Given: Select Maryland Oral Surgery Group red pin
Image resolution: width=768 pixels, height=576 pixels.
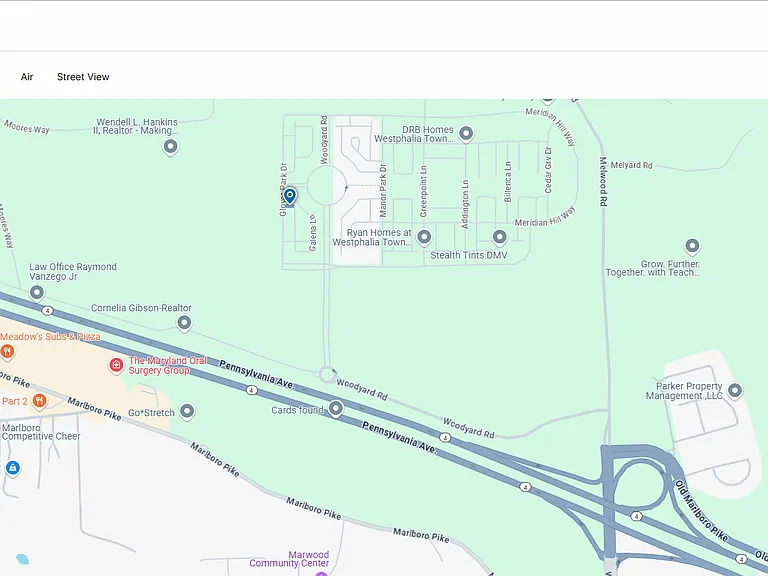Looking at the screenshot, I should point(116,365).
